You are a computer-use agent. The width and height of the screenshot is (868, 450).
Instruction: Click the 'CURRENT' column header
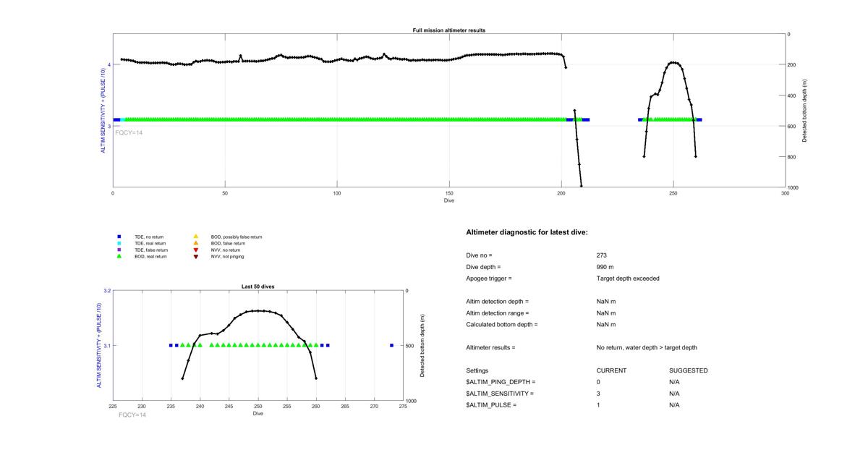tap(611, 370)
